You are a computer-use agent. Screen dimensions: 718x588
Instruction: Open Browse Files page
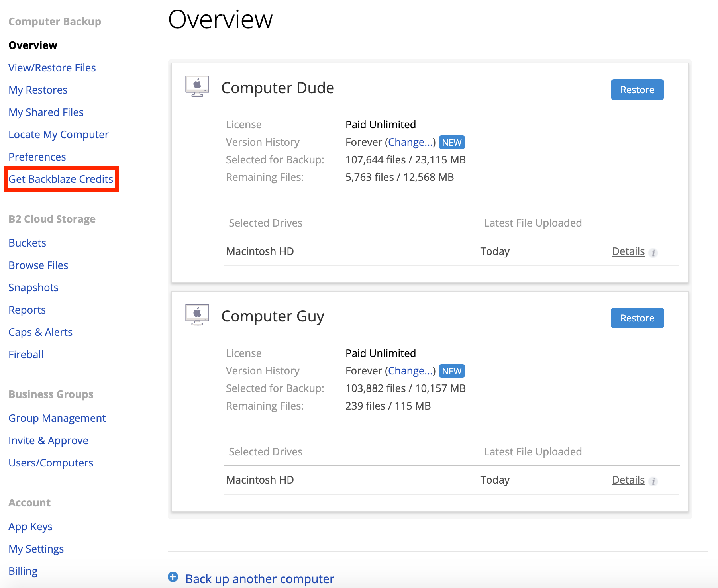39,265
